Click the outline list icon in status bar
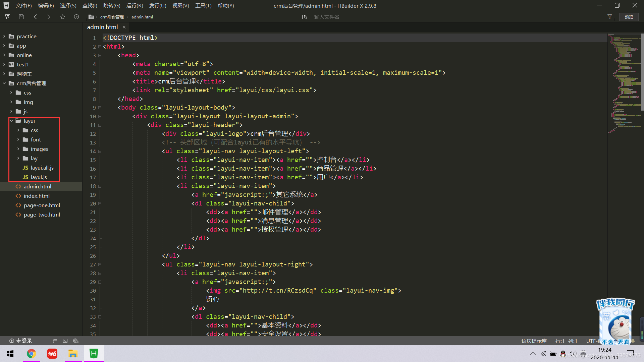The height and width of the screenshot is (362, 644). (55, 341)
